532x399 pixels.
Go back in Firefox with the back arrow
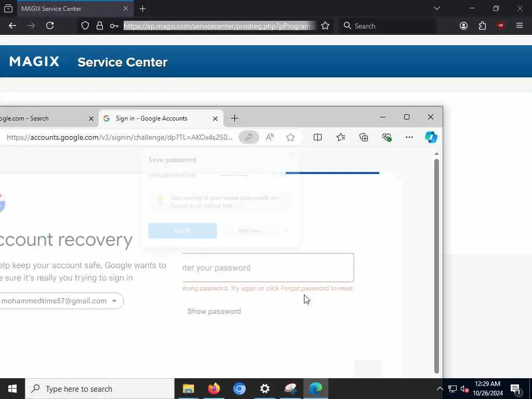pos(12,26)
